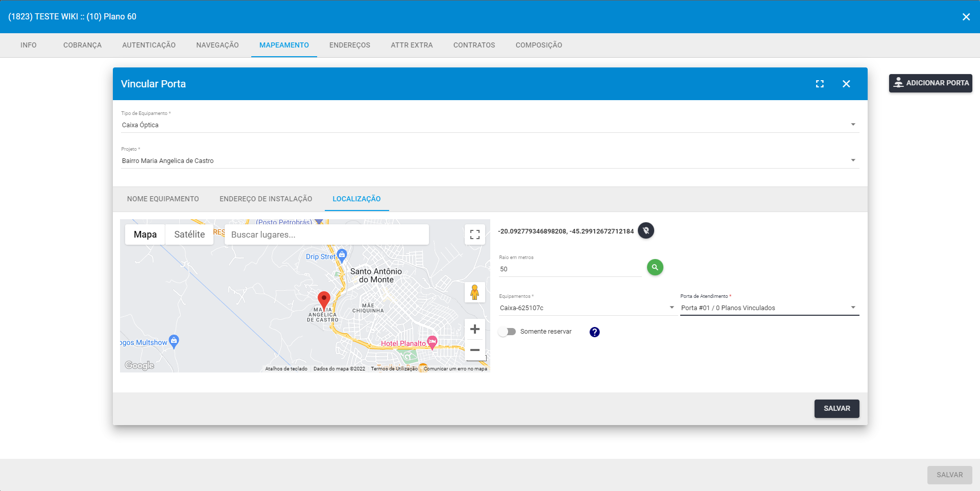Viewport: 980px width, 491px height.
Task: Open the Porta de Atendimento dropdown
Action: click(770, 308)
